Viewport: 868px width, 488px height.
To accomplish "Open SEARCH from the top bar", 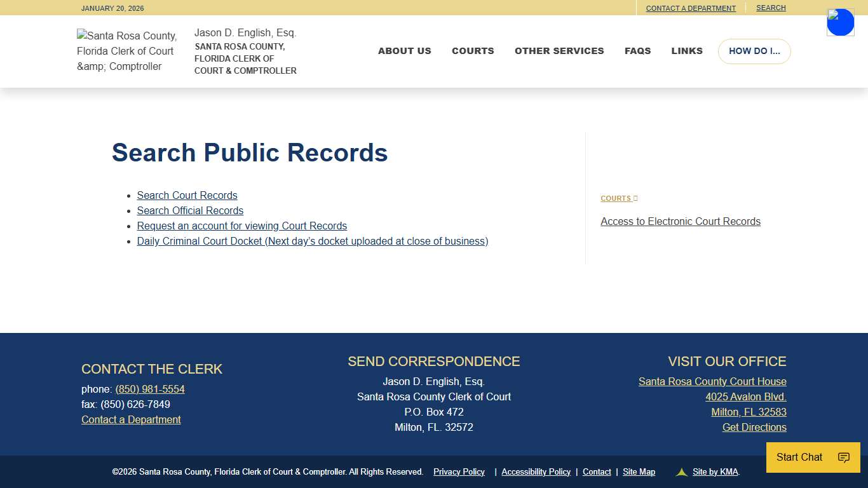I will coord(771,8).
